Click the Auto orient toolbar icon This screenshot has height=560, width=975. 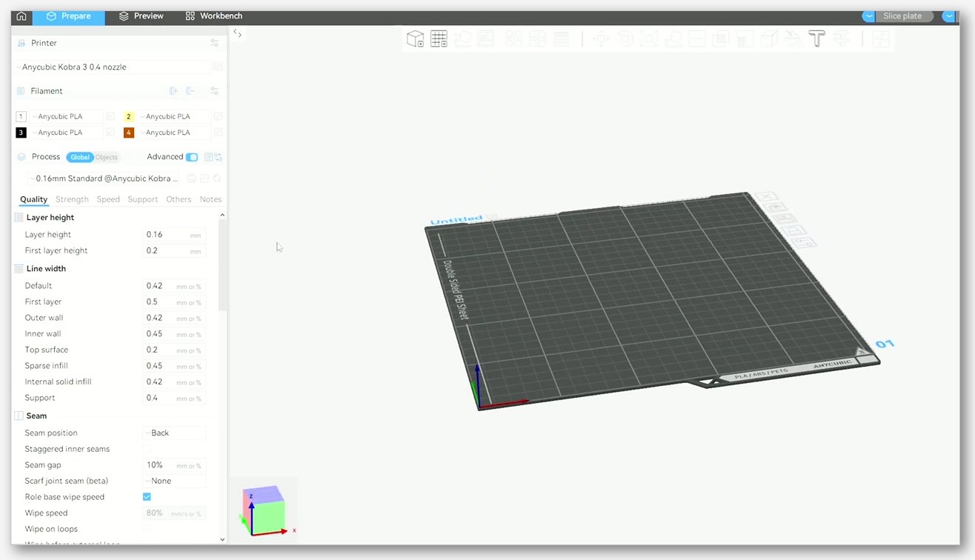(463, 39)
